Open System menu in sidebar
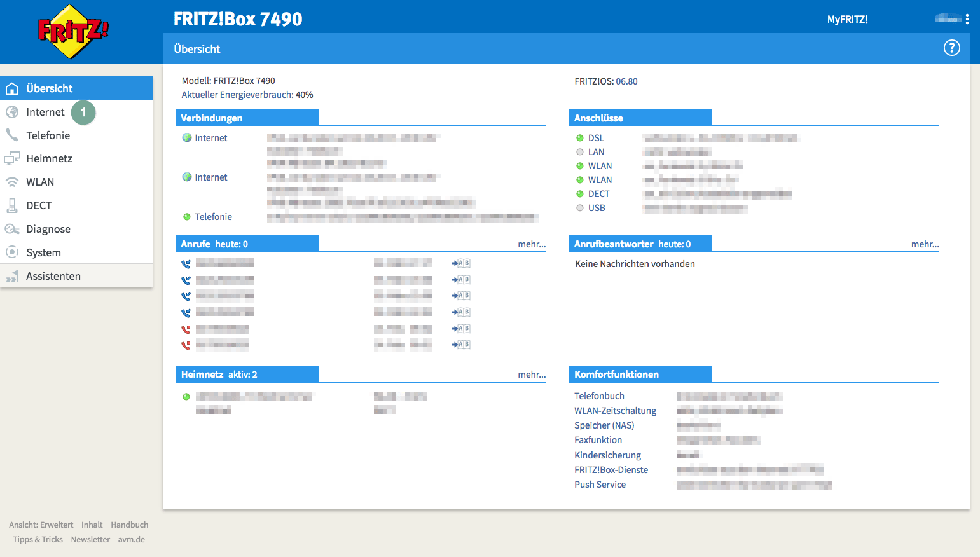 pos(43,252)
